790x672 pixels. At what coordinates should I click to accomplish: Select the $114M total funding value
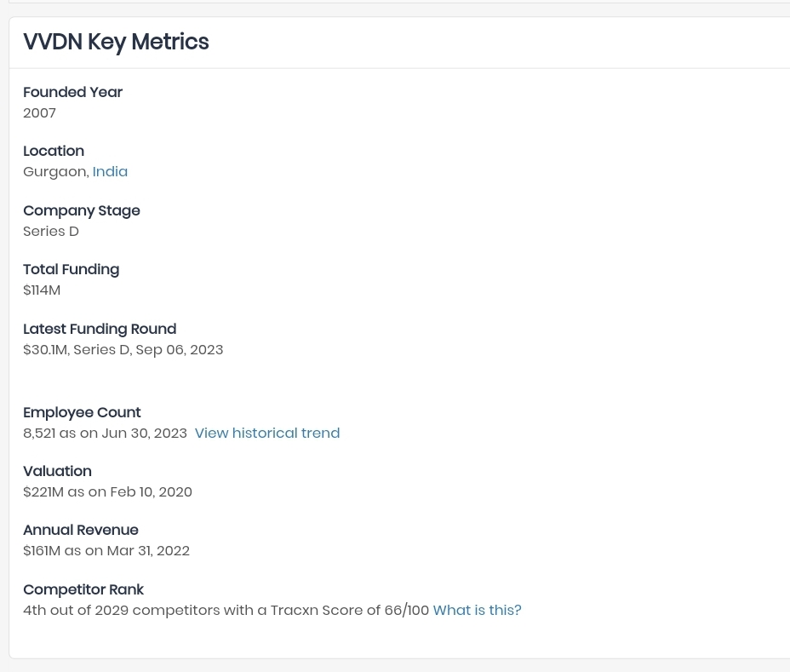(x=42, y=290)
